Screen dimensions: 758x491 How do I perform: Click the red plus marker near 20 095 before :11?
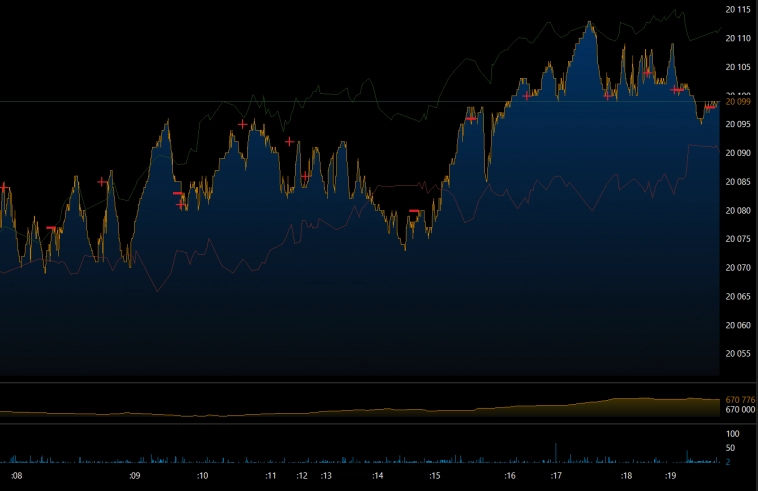click(243, 124)
